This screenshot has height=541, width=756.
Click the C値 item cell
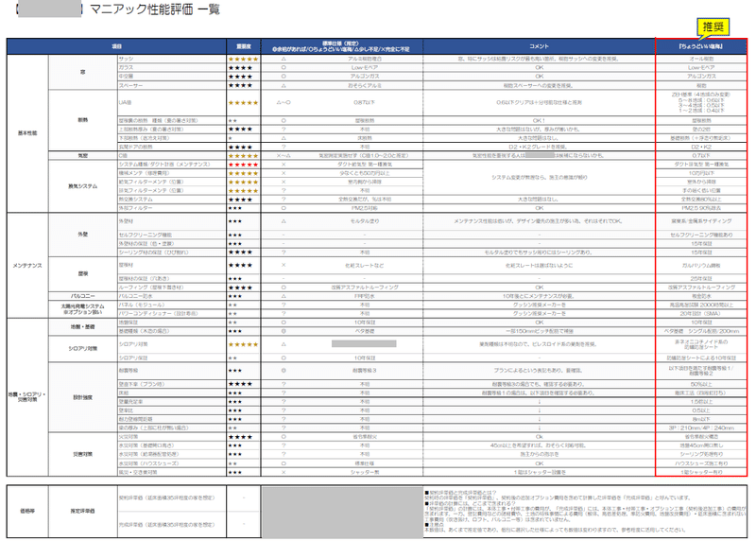tap(172, 155)
